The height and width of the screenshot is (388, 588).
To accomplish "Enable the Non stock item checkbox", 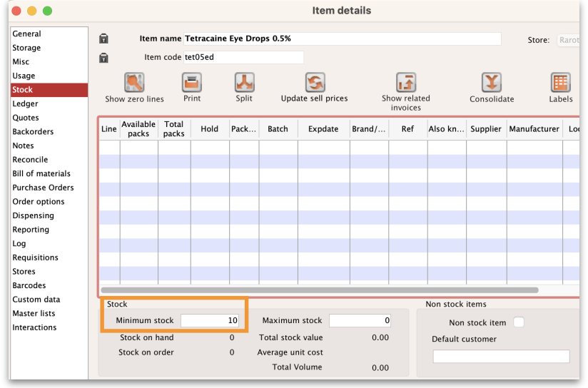I will coord(519,322).
